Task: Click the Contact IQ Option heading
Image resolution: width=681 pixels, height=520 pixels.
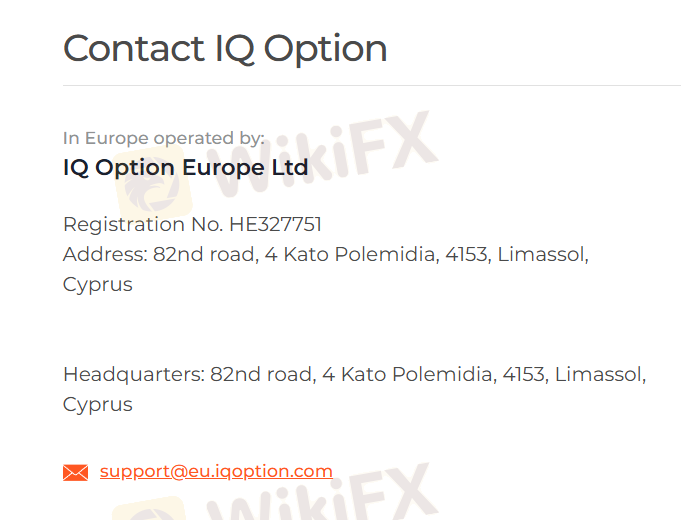Action: [x=225, y=49]
